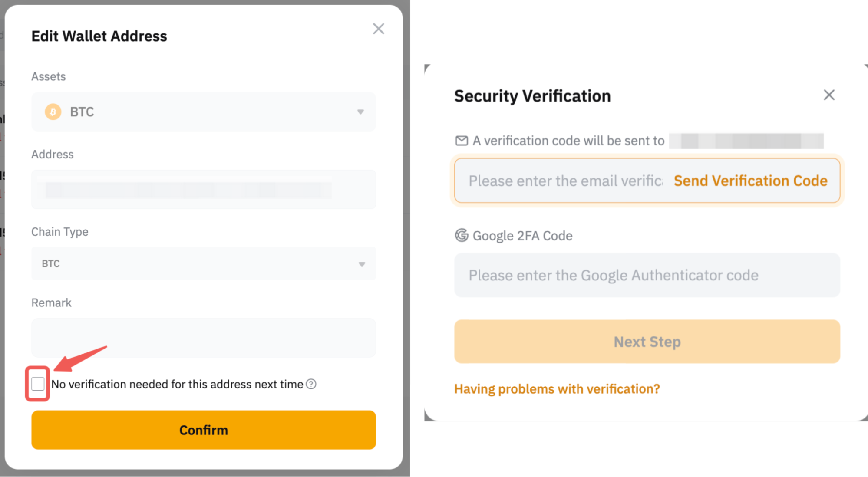Click the email envelope icon
868x477 pixels.
point(461,141)
